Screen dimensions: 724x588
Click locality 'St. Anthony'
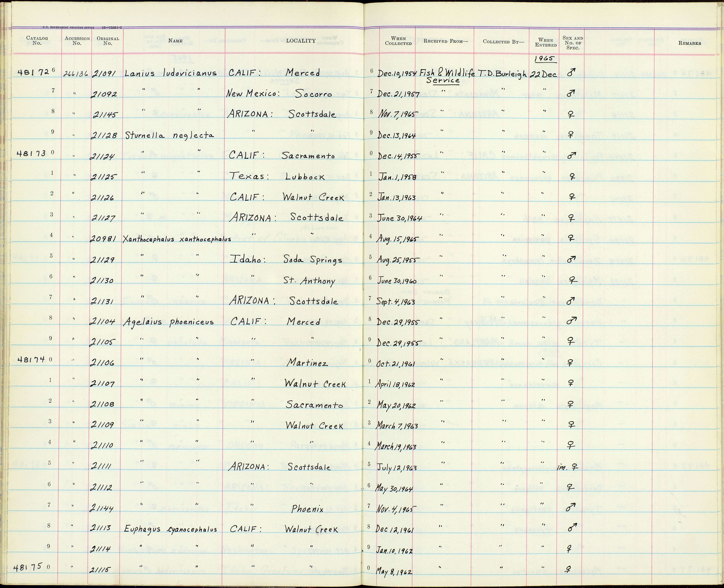point(309,281)
